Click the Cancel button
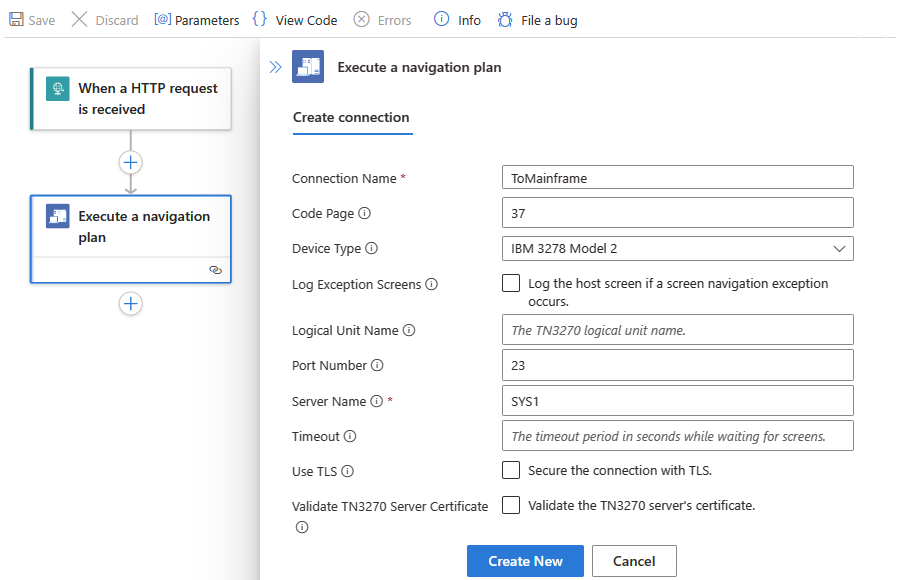The width and height of the screenshot is (900, 580). 634,561
